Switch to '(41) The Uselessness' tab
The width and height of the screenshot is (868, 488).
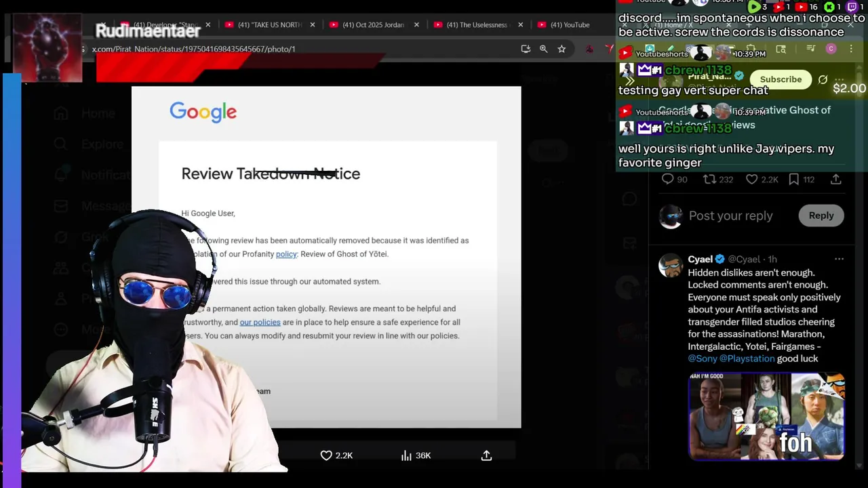477,25
